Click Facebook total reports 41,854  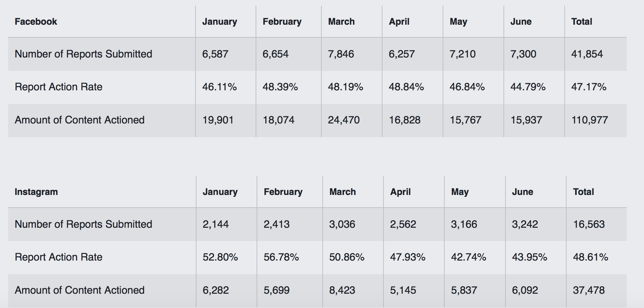coord(587,54)
